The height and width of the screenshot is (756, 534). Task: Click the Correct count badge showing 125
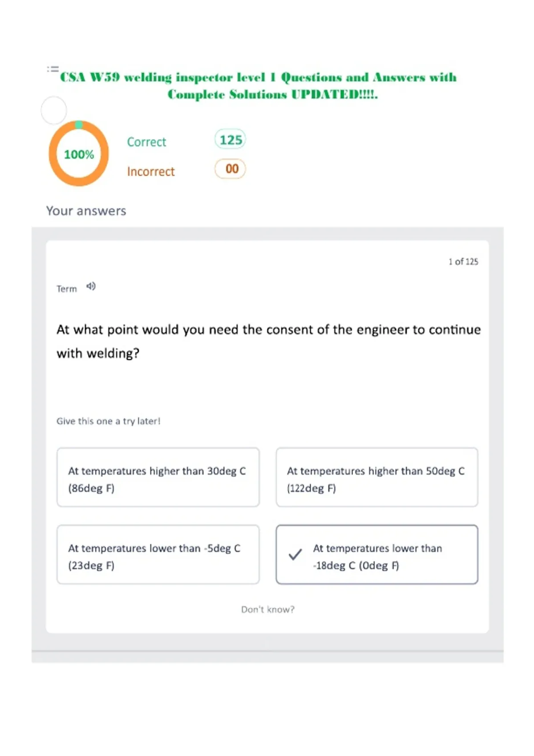coord(230,140)
